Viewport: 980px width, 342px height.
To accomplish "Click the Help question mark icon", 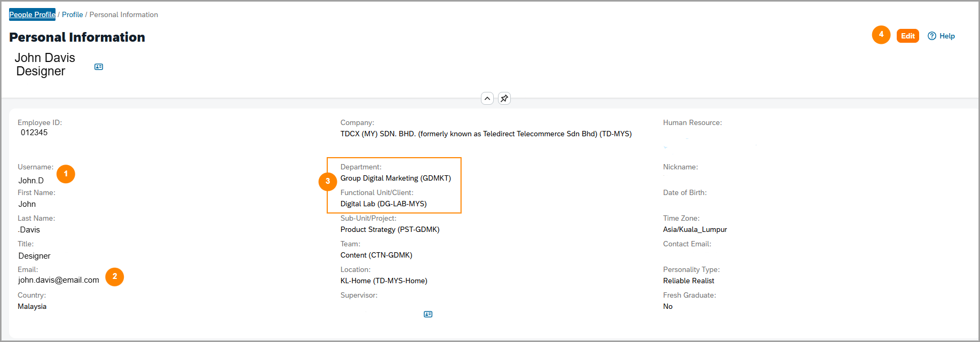I will pyautogui.click(x=932, y=36).
